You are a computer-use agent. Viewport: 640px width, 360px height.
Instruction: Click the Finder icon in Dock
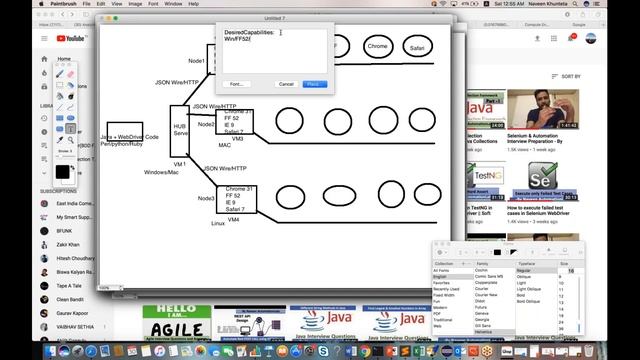[51, 351]
